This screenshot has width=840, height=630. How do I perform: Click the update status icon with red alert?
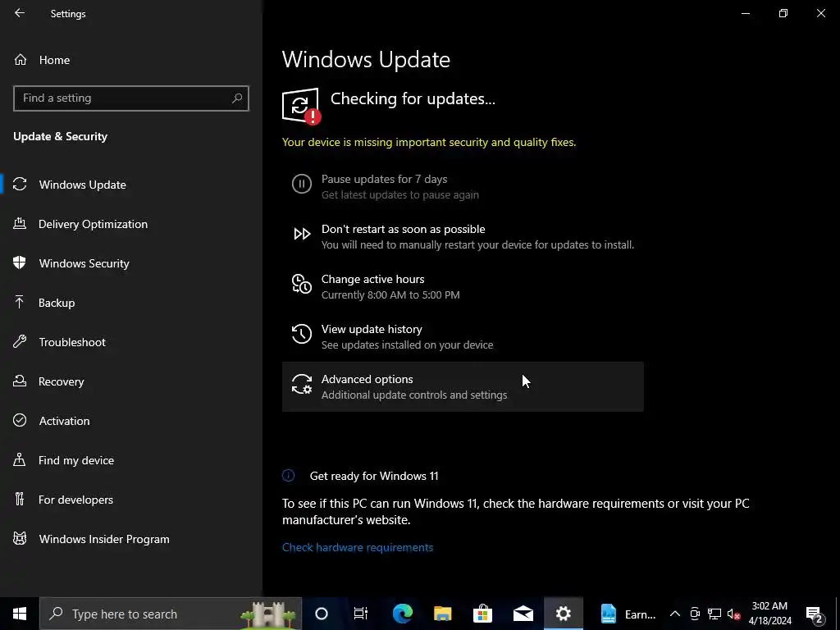pos(301,106)
